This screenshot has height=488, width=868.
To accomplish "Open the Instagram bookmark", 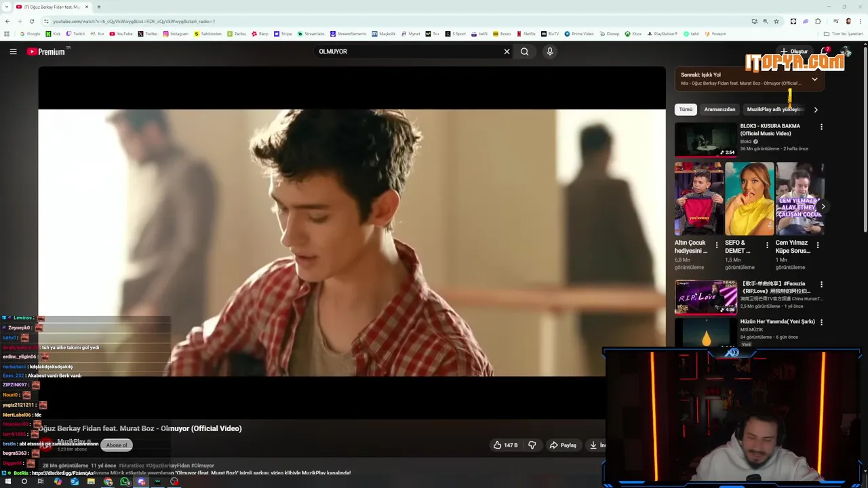I will pos(176,34).
